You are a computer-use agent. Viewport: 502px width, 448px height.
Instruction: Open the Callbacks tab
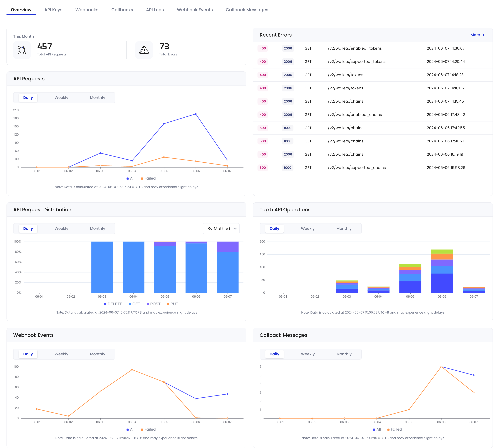(122, 10)
